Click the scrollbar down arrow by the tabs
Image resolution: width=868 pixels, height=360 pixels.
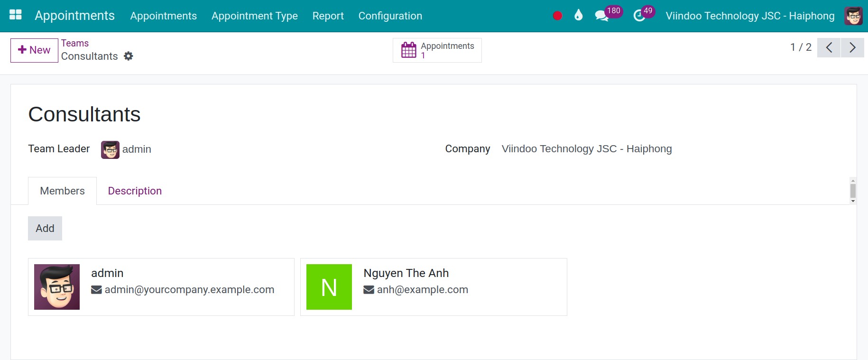pos(853,201)
